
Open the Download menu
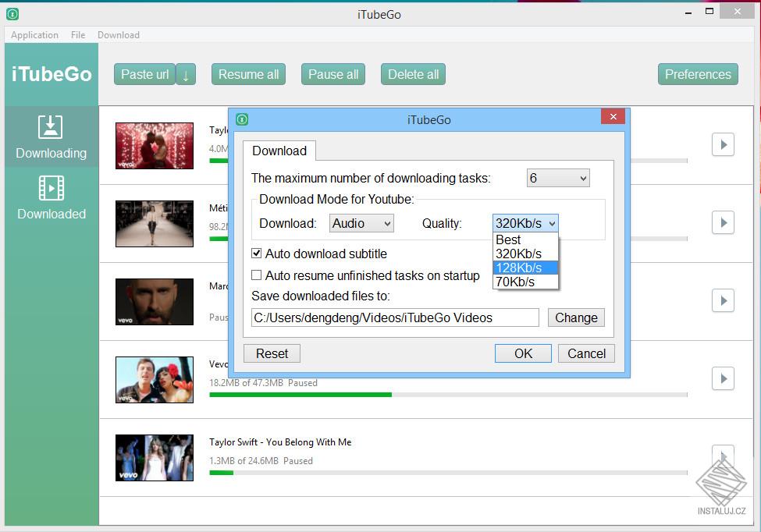(x=118, y=34)
